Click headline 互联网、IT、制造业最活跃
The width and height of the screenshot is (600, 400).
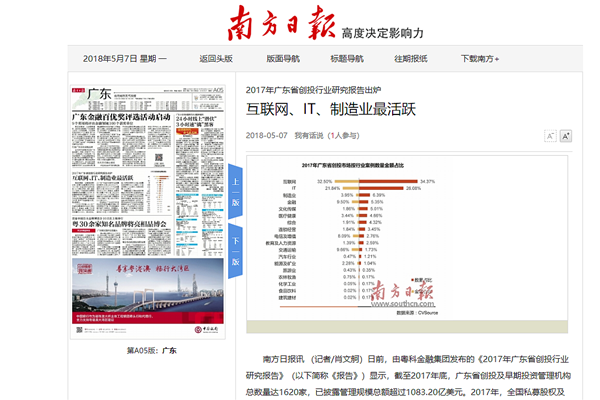coord(331,109)
